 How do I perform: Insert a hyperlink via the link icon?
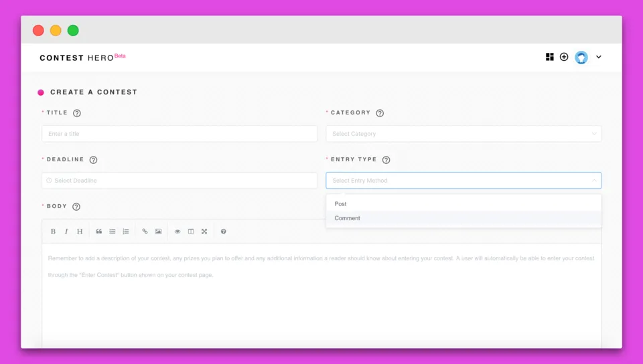(145, 232)
